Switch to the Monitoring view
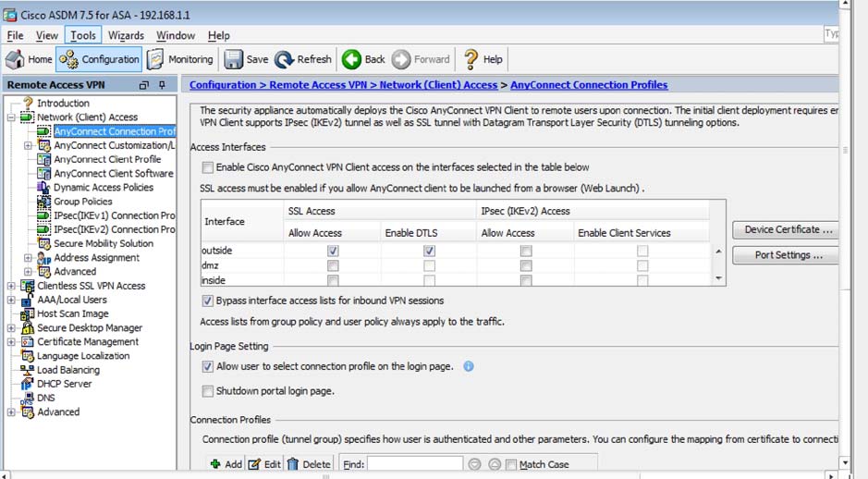Image resolution: width=868 pixels, height=479 pixels. [180, 59]
